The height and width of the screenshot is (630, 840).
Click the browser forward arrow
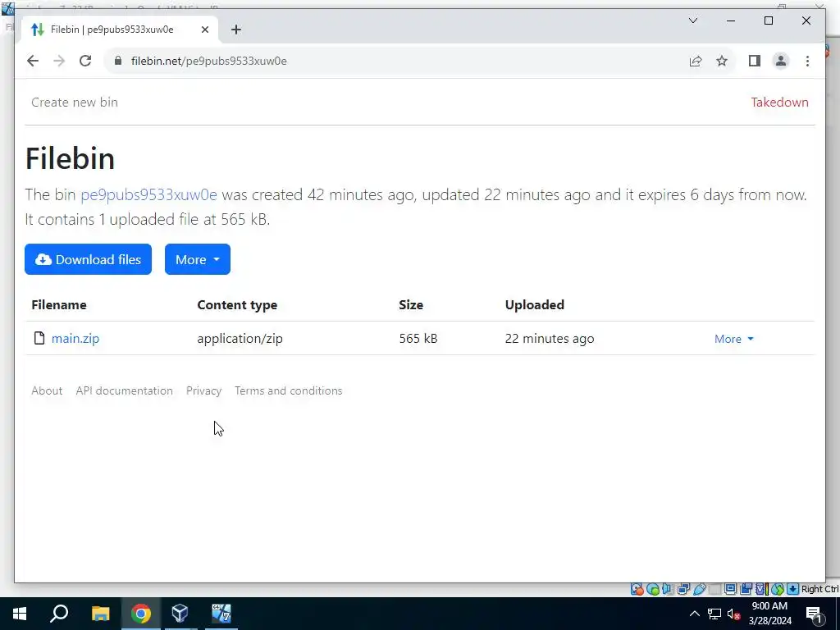(x=59, y=61)
